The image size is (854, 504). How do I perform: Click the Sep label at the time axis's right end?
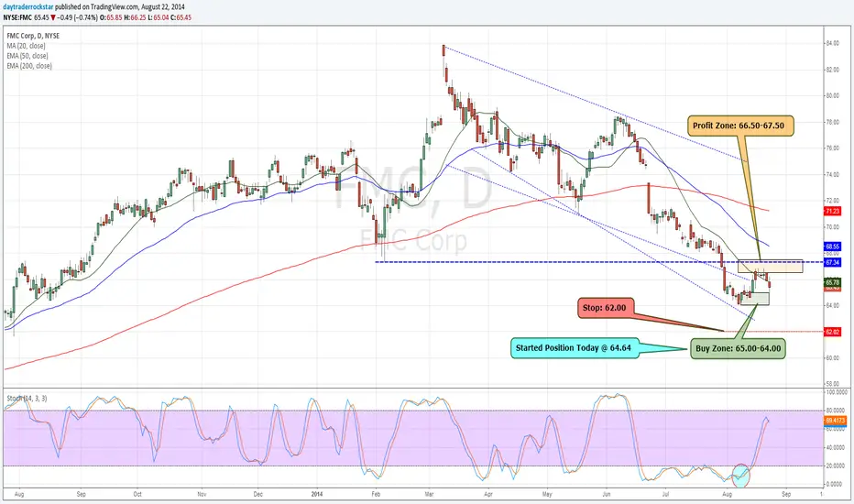coord(786,494)
